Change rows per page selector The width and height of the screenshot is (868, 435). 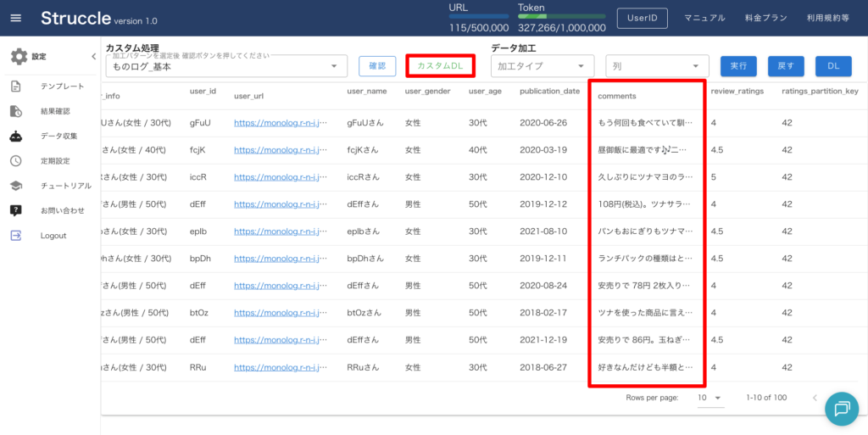pyautogui.click(x=709, y=398)
